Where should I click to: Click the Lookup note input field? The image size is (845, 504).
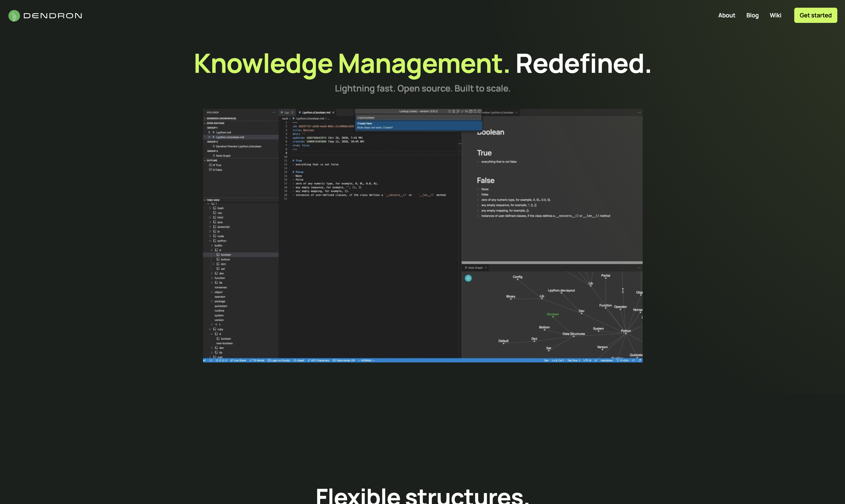point(418,117)
